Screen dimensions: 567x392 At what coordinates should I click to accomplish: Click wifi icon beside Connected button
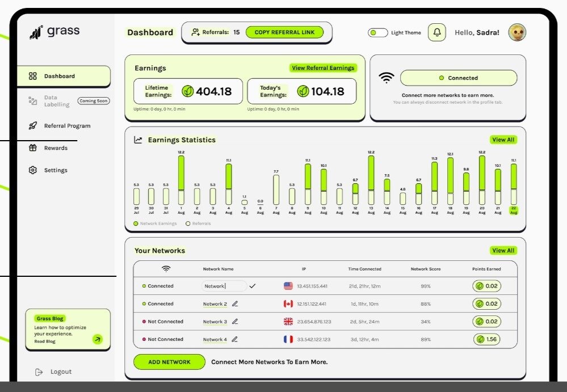click(386, 77)
